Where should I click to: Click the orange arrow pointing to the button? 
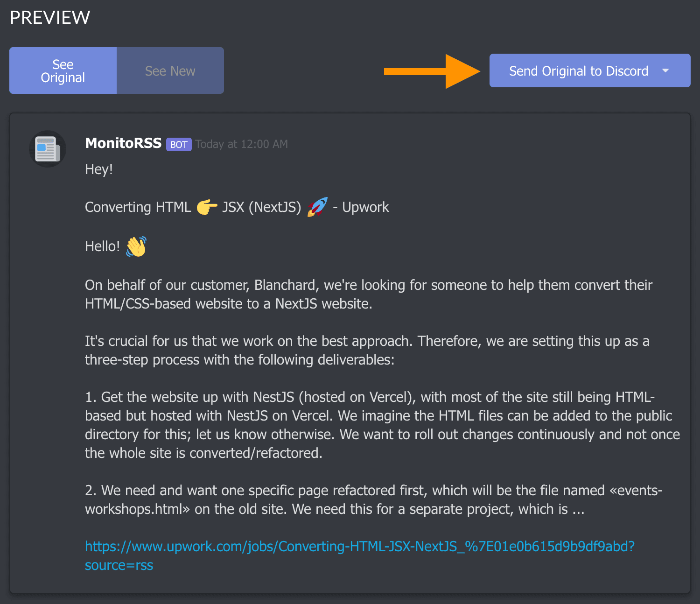tap(432, 71)
